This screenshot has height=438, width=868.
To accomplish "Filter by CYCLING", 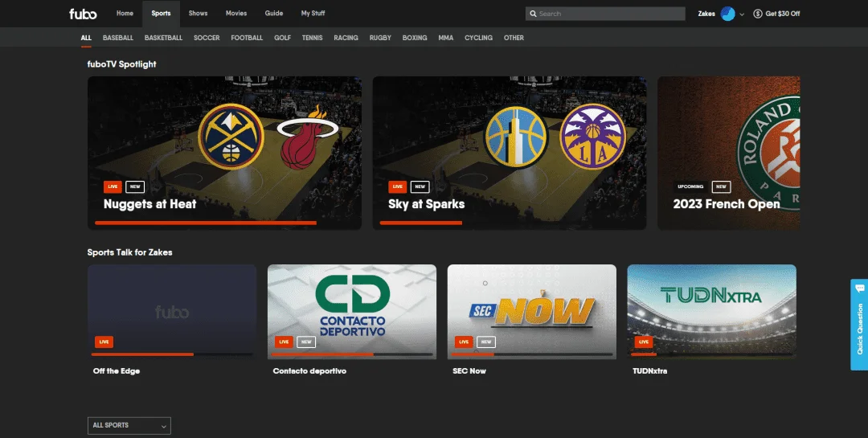I will (x=478, y=38).
